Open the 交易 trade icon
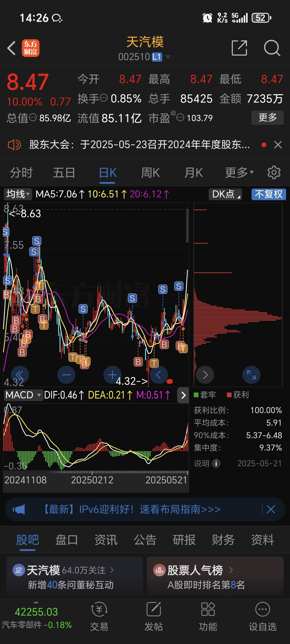Viewport: 290px width, 644px height. [99, 616]
